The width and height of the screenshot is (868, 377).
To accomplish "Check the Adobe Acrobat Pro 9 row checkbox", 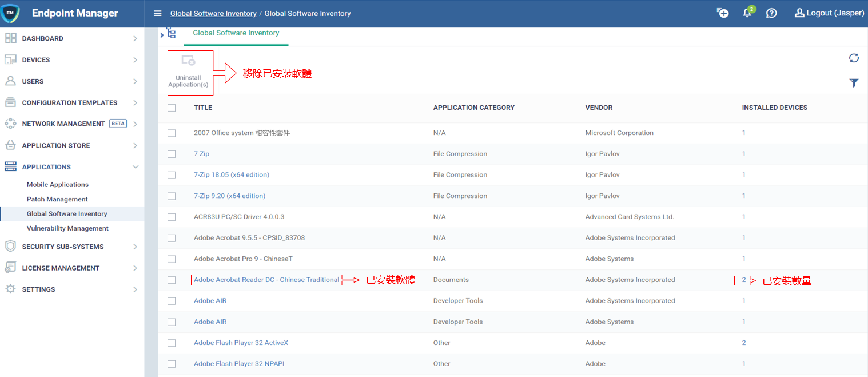I will (172, 259).
